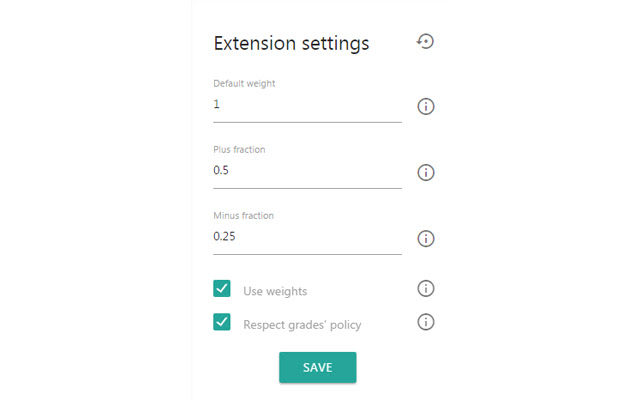Click the 'Minus fraction' caption text

[243, 215]
